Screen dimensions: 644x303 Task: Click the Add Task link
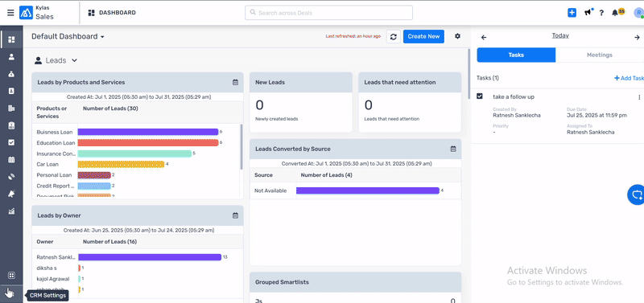[629, 78]
